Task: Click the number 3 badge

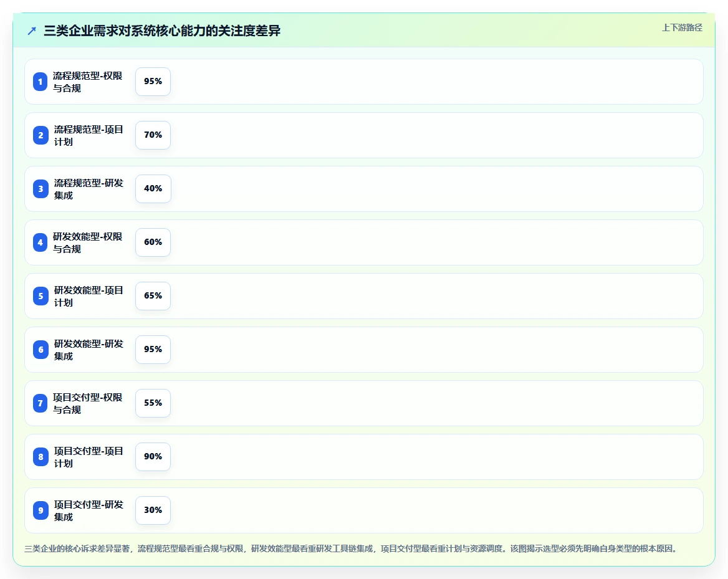Action: 41,189
